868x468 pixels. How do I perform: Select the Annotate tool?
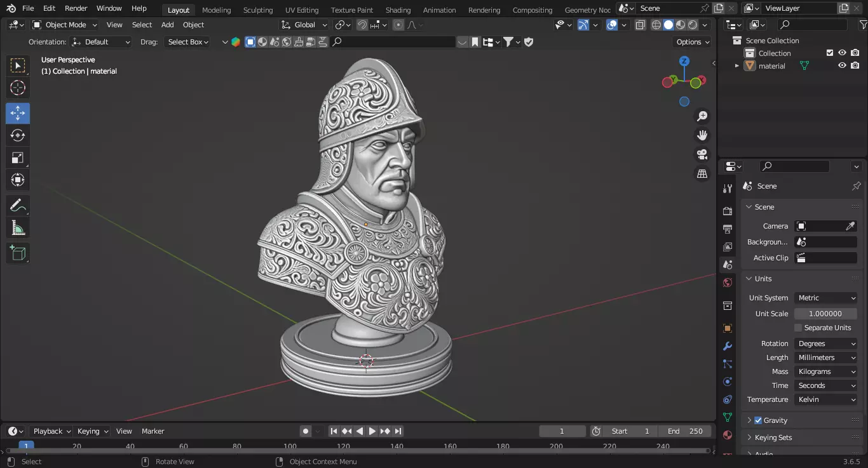[x=18, y=205]
